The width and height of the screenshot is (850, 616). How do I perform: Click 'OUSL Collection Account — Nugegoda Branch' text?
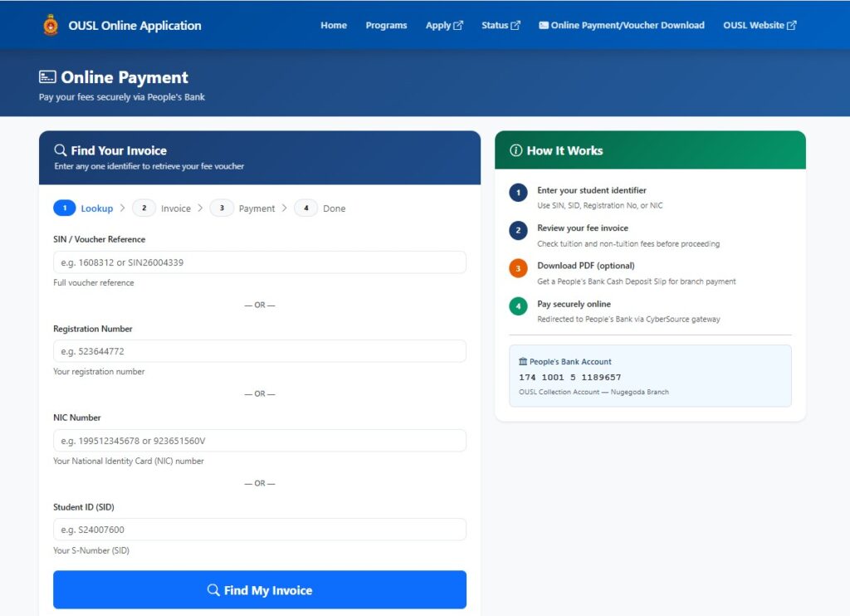(x=594, y=392)
